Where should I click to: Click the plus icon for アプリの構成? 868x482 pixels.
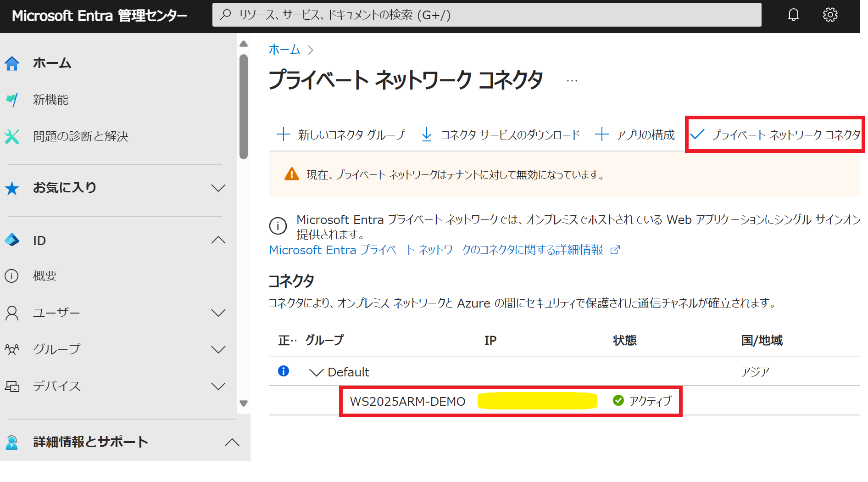pos(601,135)
